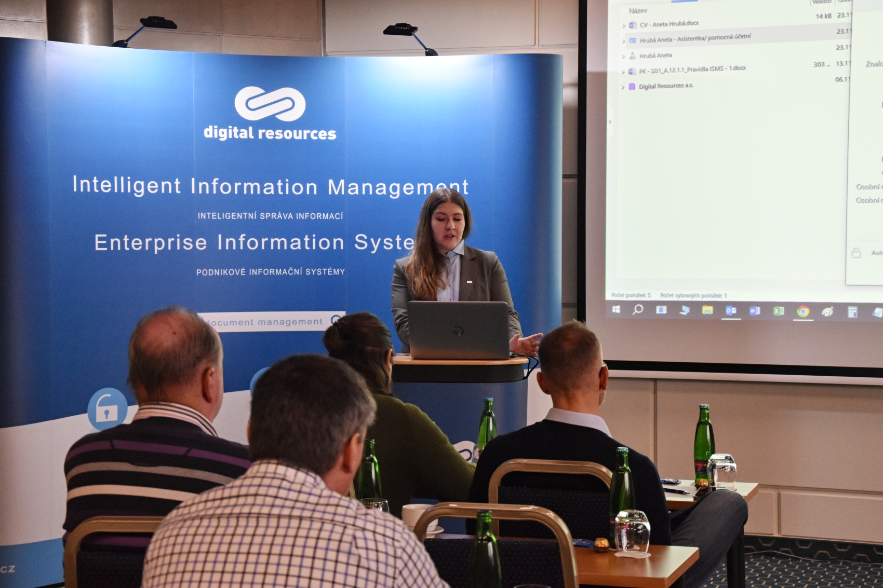Click purple building icon of Digital Resources a.s.

(x=632, y=87)
